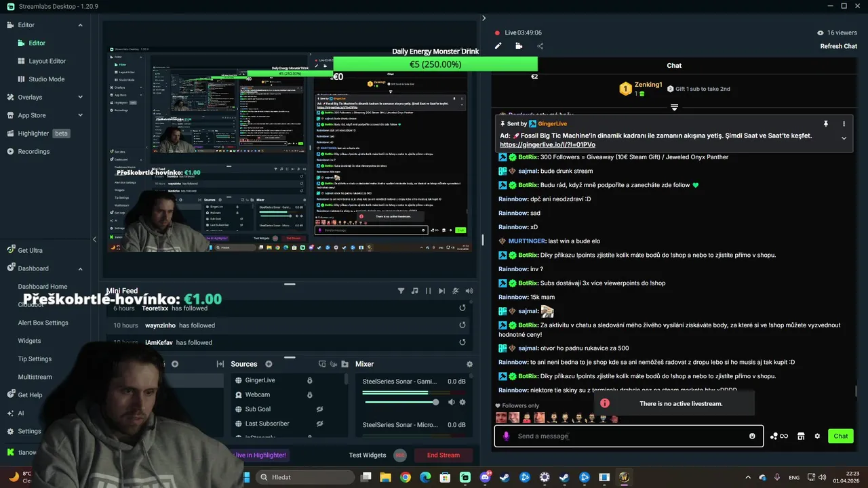Filter Mini Feed events with the funnel icon
868x488 pixels.
click(x=401, y=291)
